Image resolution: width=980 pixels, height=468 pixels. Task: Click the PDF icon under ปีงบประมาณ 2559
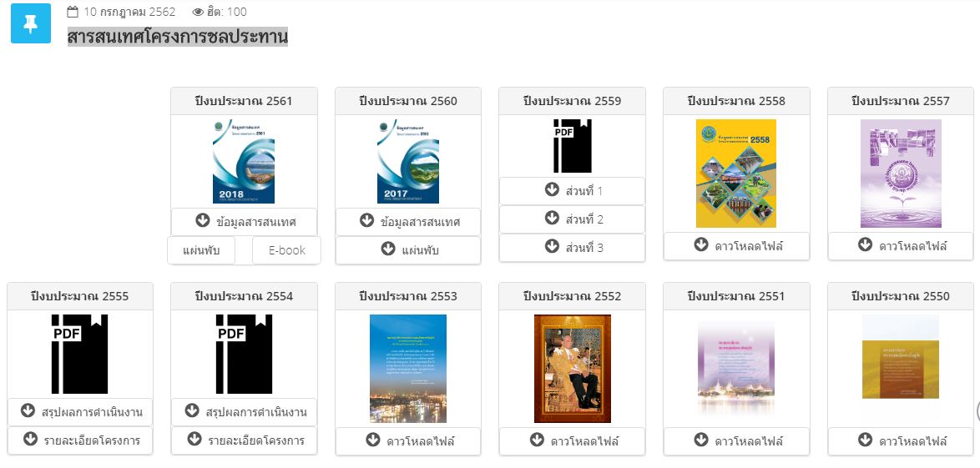pyautogui.click(x=572, y=146)
